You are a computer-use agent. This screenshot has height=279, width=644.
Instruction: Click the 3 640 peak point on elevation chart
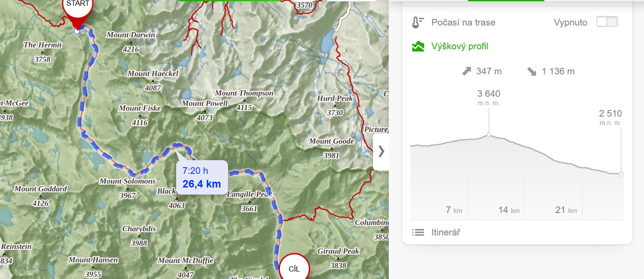click(489, 135)
